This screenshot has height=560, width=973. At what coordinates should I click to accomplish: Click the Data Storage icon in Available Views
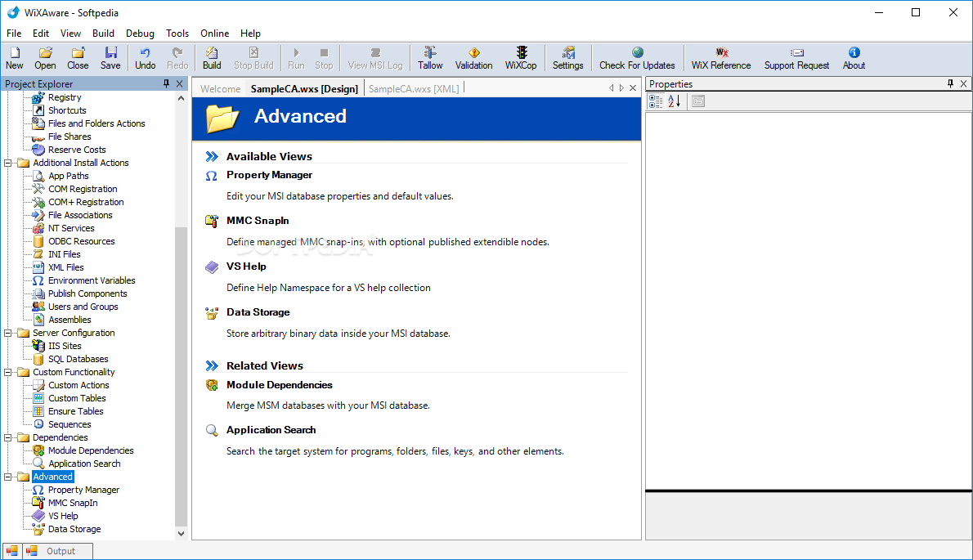pos(212,312)
